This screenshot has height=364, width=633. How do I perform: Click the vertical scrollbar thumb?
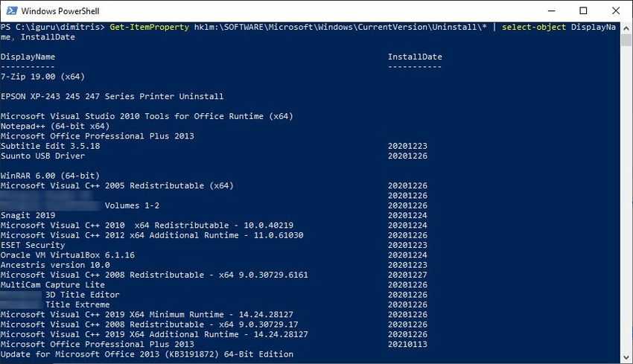pos(626,40)
